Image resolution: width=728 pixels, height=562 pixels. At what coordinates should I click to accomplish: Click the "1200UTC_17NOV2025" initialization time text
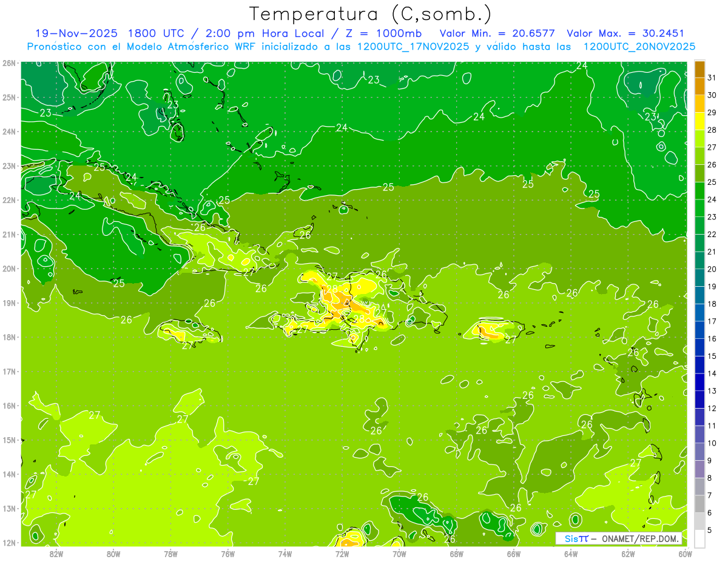pyautogui.click(x=410, y=47)
